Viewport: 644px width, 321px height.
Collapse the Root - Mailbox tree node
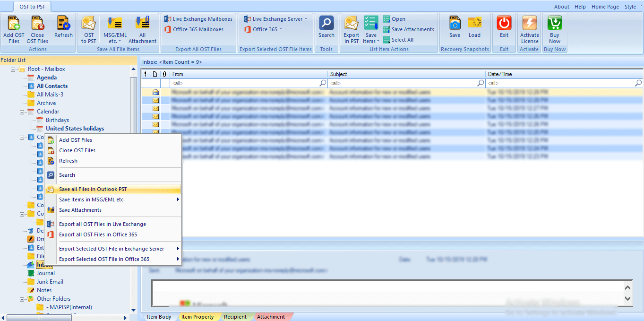[14, 69]
